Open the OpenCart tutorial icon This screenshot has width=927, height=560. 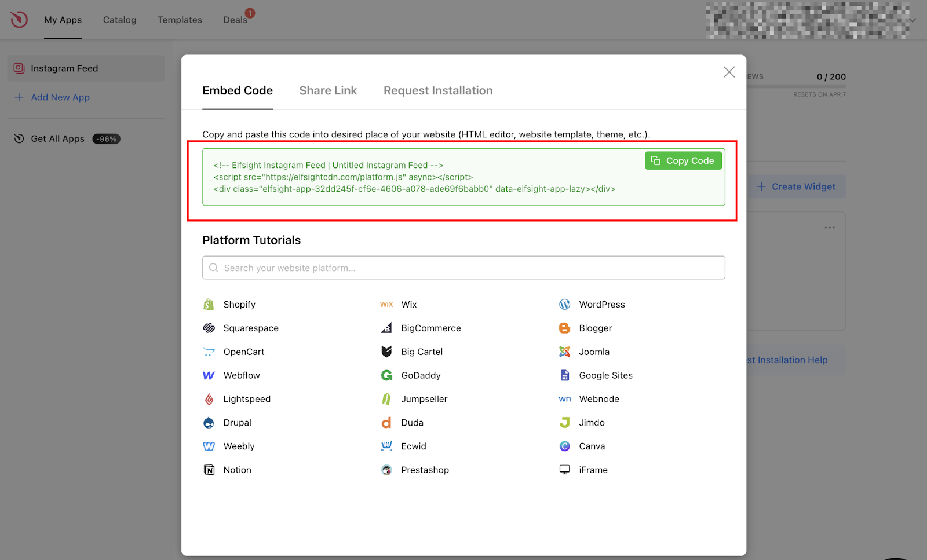[x=209, y=352]
